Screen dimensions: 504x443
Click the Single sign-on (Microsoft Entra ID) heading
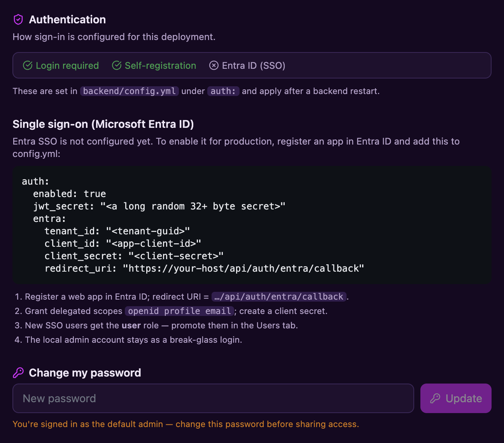(103, 124)
